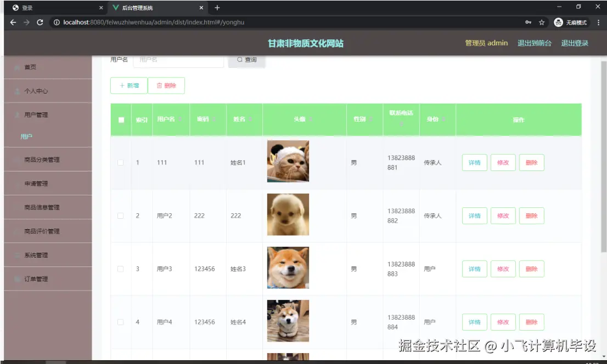Sort table by 姓名 column arrows
This screenshot has height=364, width=607.
click(x=250, y=119)
